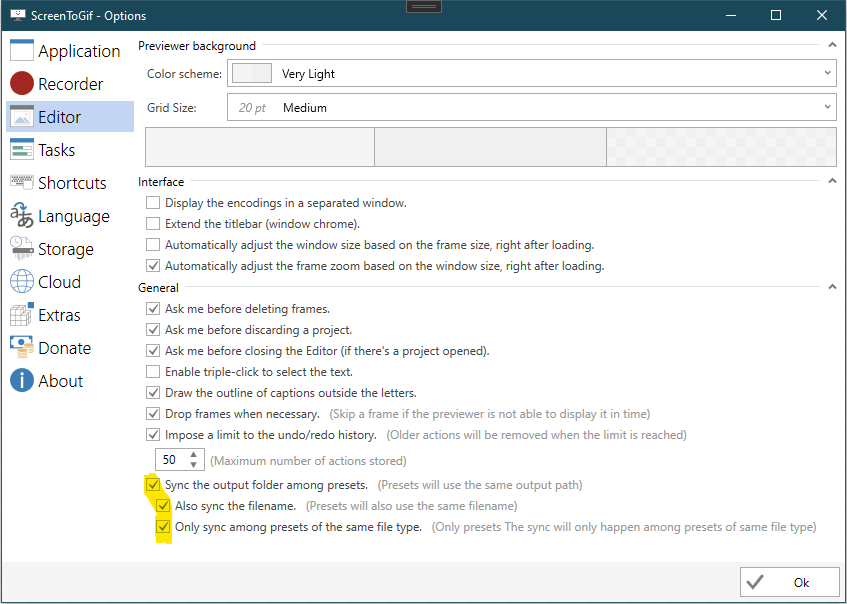This screenshot has height=604, width=847.
Task: Click the Storage drive icon
Action: [x=22, y=249]
